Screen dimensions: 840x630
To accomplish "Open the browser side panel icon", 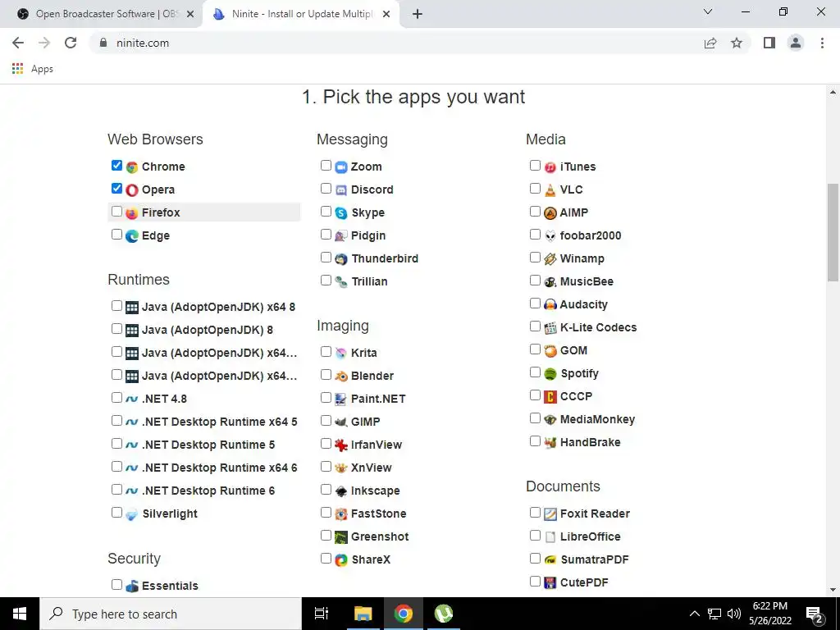I will (769, 43).
